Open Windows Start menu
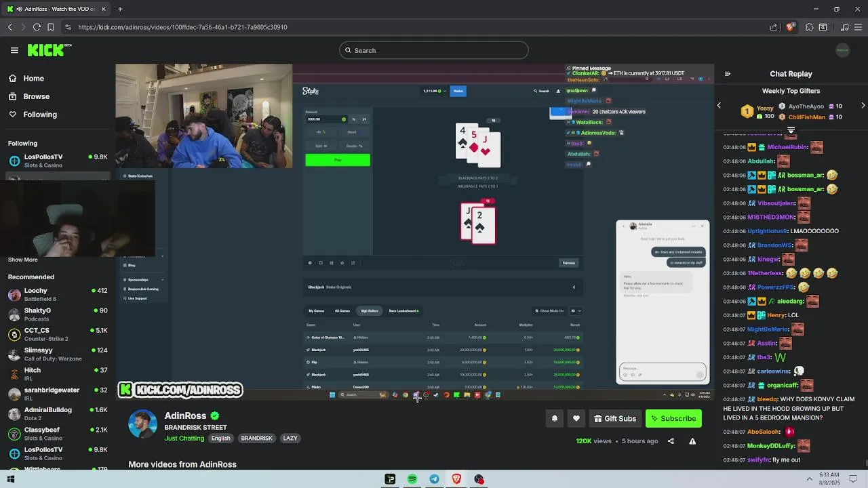This screenshot has width=868, height=488. (11, 479)
